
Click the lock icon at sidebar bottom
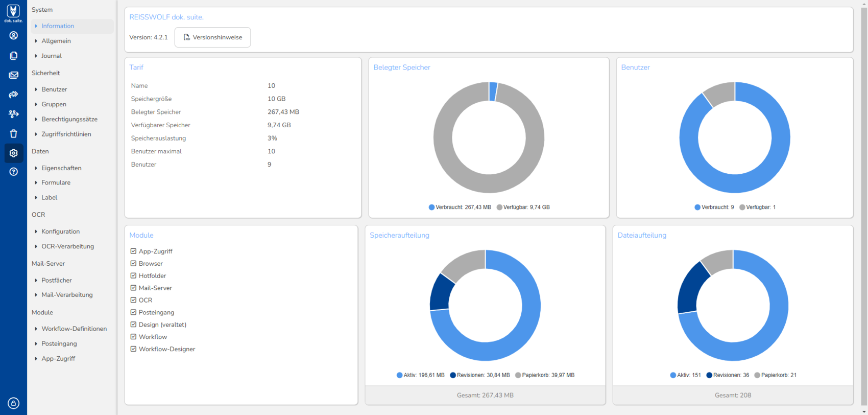pyautogui.click(x=13, y=403)
